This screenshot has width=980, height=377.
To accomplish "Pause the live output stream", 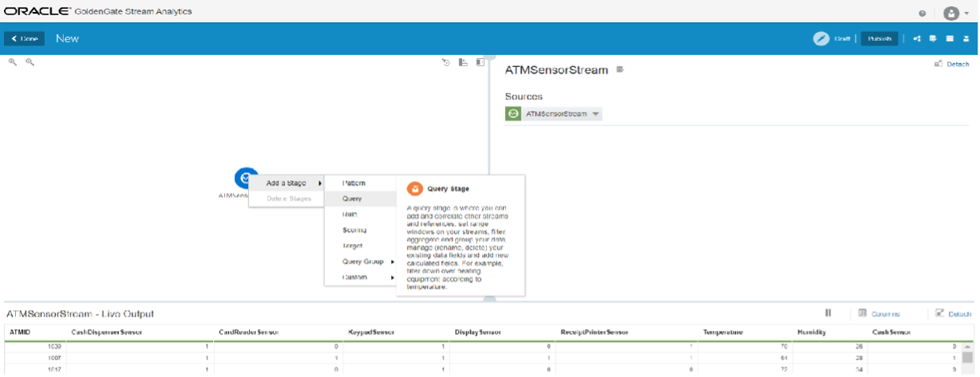I will (x=828, y=313).
